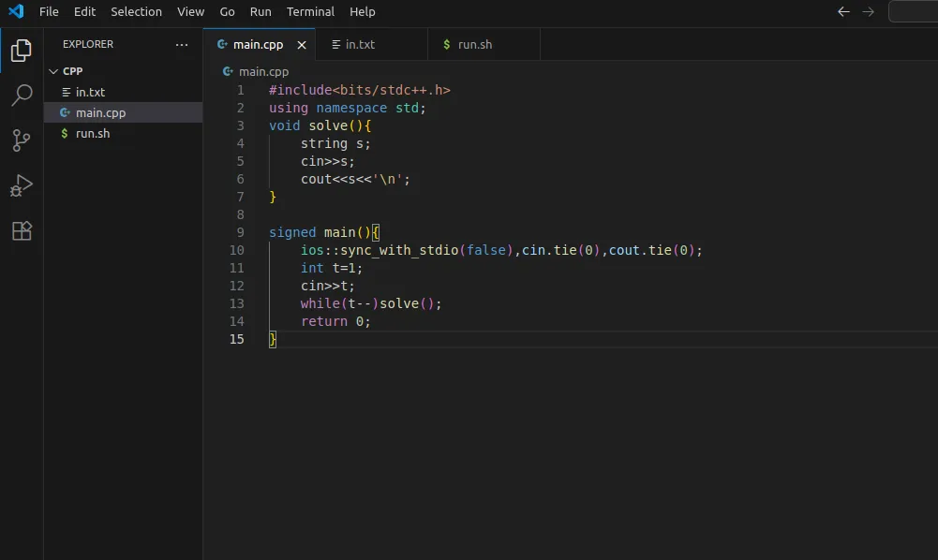This screenshot has width=938, height=560.
Task: Click the 'string s;' line
Action: click(x=335, y=143)
